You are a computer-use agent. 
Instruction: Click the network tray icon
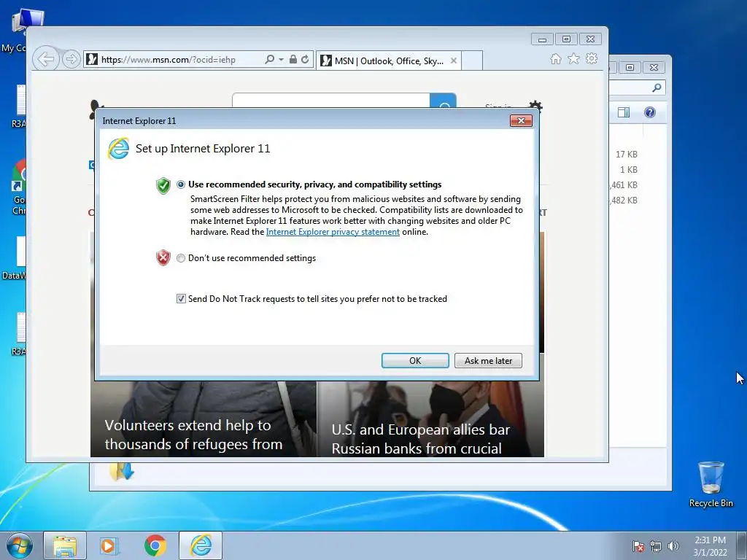[656, 547]
